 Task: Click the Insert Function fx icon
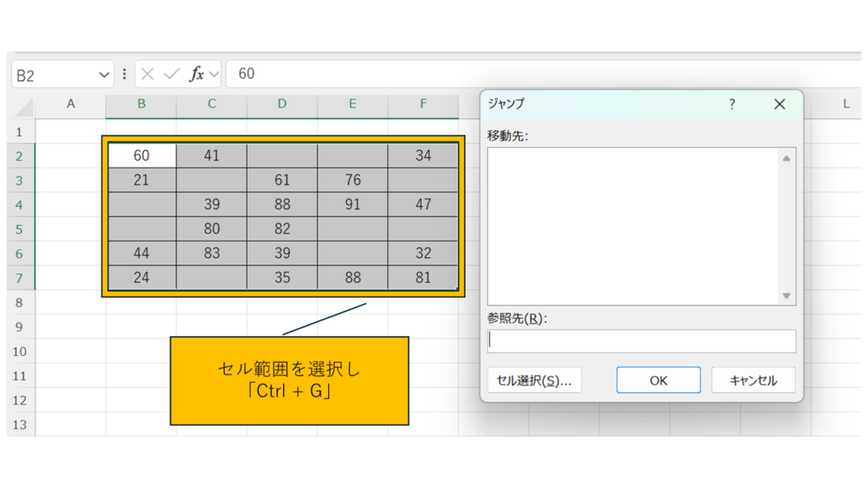coord(196,75)
